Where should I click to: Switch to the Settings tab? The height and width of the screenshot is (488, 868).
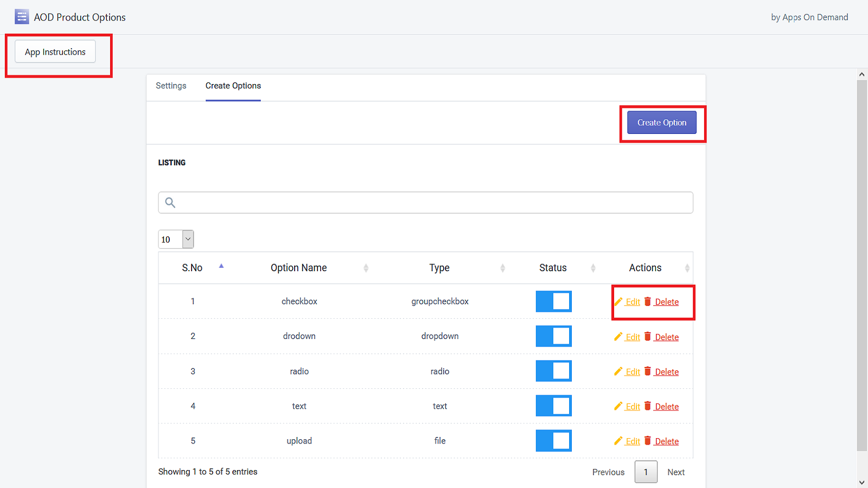pyautogui.click(x=171, y=86)
